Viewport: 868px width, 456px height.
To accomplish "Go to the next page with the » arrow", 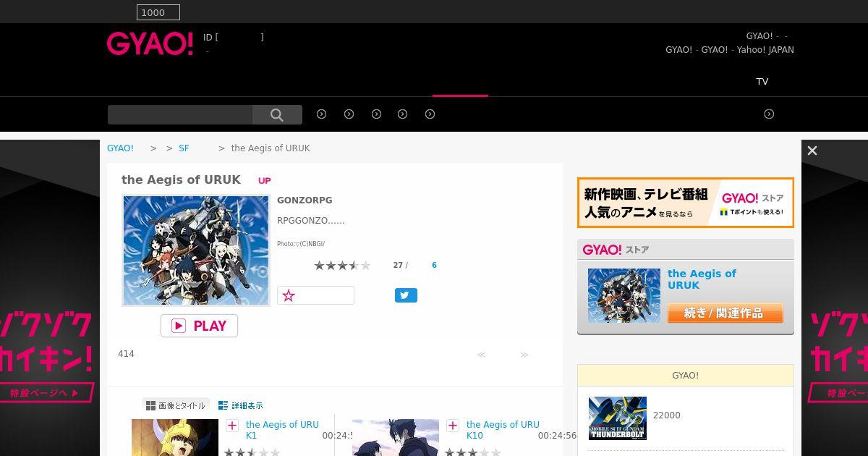I will [524, 355].
